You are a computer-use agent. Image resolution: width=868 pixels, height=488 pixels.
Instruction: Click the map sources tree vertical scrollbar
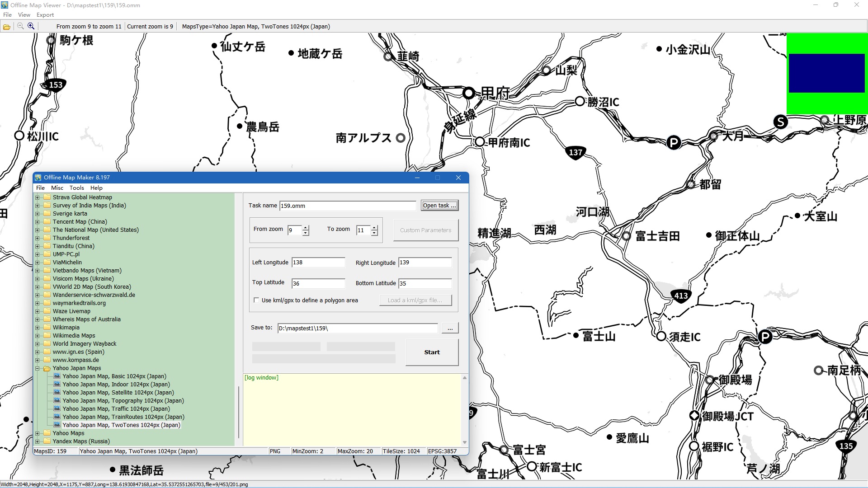click(x=238, y=412)
